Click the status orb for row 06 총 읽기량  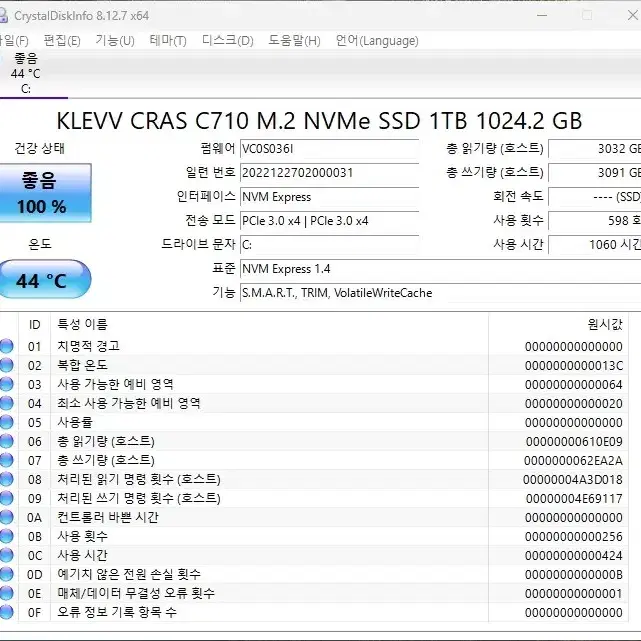coord(6,441)
